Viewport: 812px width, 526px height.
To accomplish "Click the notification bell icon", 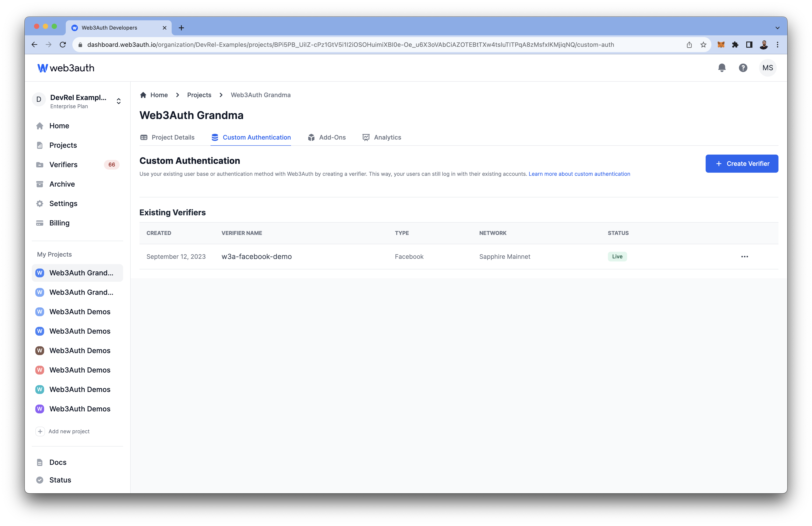I will [722, 68].
